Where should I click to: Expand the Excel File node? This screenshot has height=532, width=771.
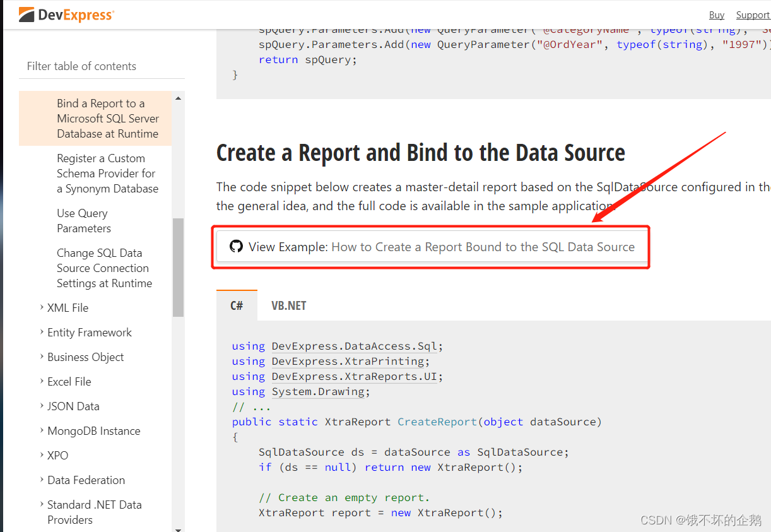click(x=42, y=381)
